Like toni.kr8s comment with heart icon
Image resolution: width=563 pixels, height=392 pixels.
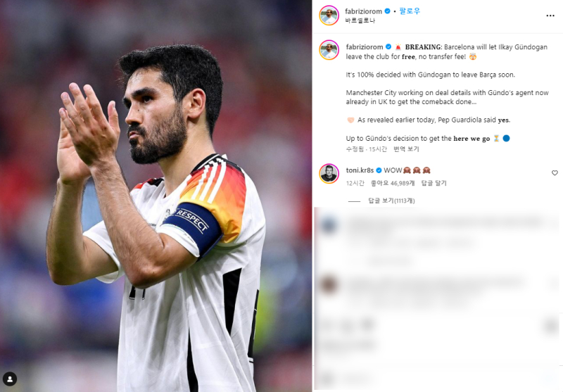pyautogui.click(x=555, y=173)
